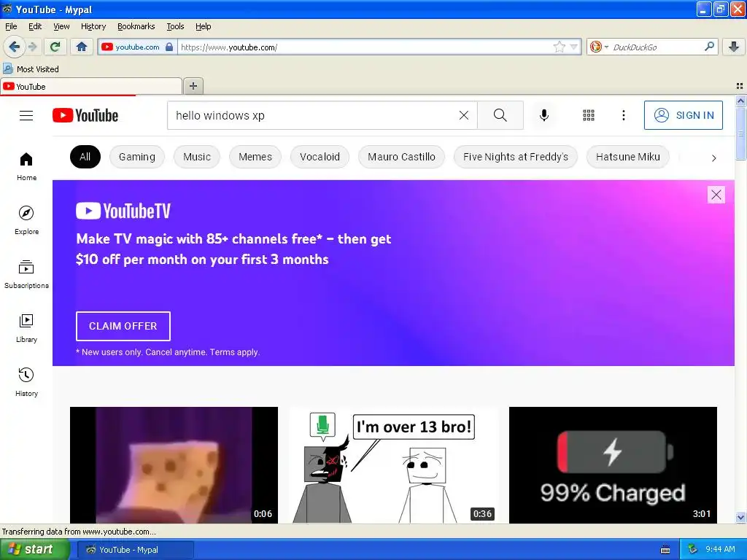Open the downloads arrow button
Viewport: 747px width, 560px height.
[734, 47]
